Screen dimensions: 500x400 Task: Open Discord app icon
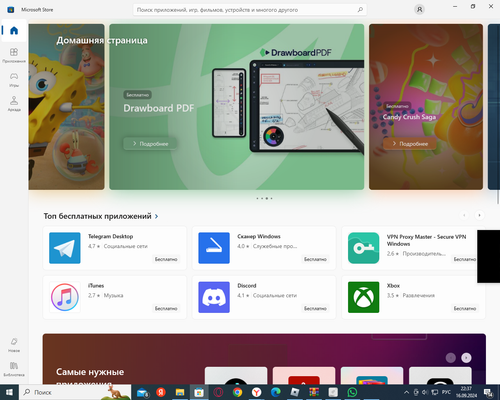click(x=214, y=297)
